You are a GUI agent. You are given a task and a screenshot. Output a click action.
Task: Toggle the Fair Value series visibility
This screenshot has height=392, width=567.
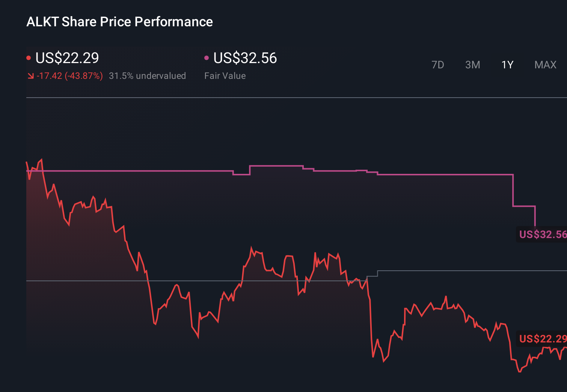tap(244, 58)
